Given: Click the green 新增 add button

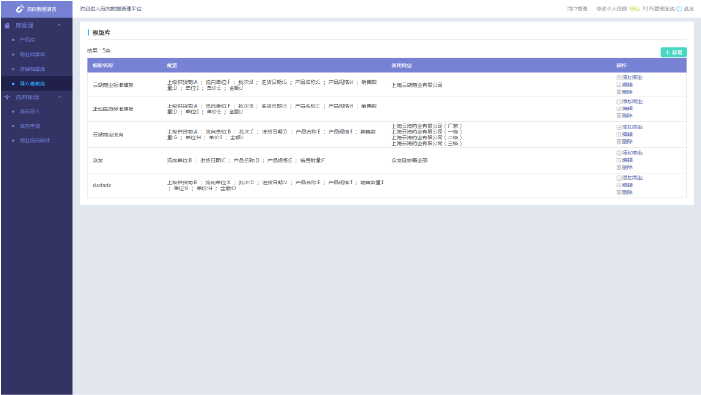Looking at the screenshot, I should [674, 52].
